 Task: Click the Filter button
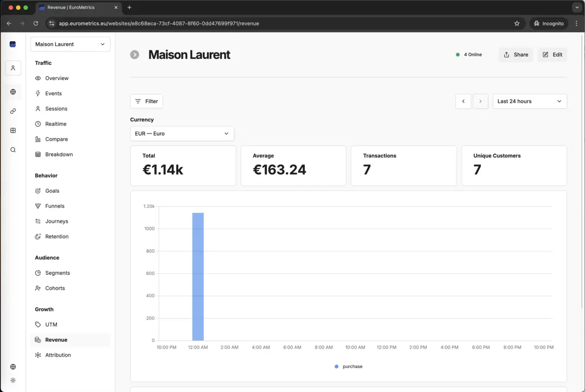146,101
